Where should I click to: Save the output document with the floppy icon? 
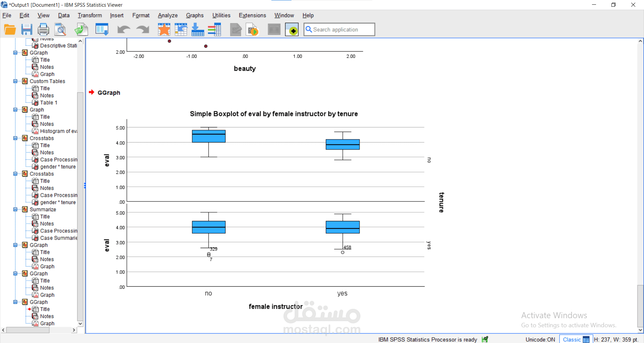[x=27, y=30]
